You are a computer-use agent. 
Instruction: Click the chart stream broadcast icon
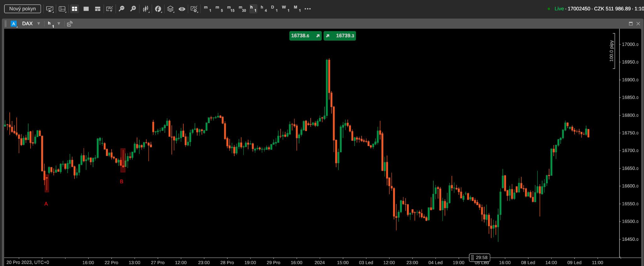point(70,24)
